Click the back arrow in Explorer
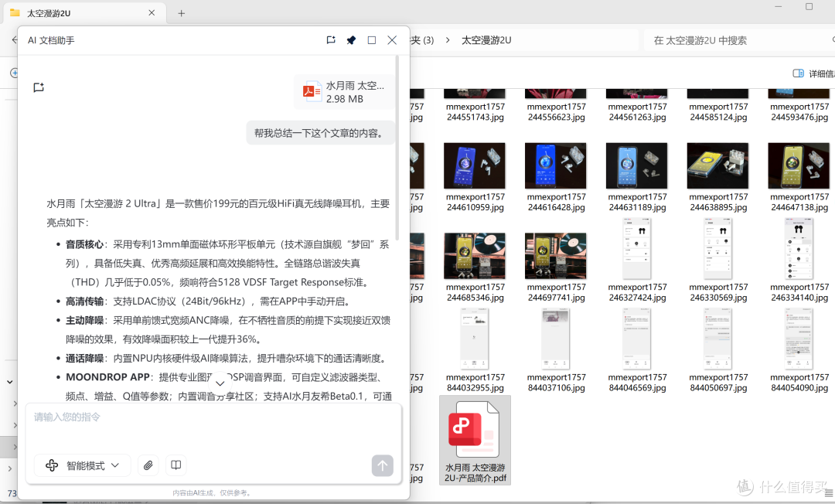This screenshot has width=835, height=504. pyautogui.click(x=15, y=40)
